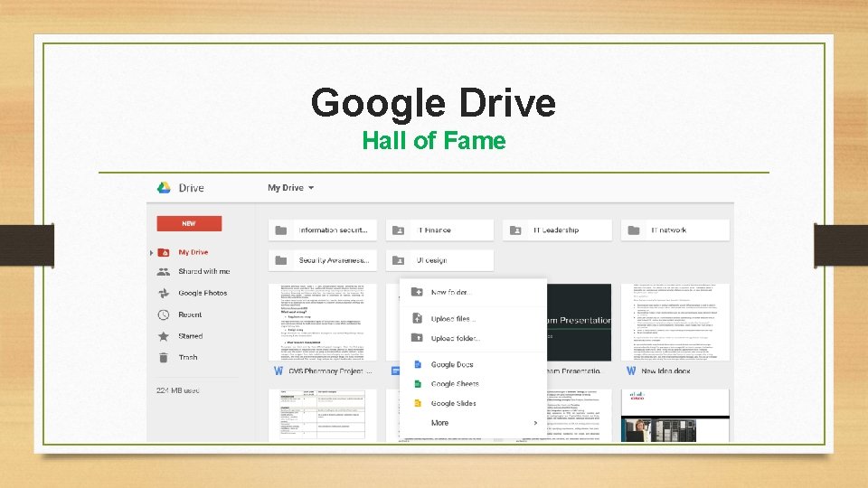This screenshot has height=488, width=868.
Task: Click the CVS Pharmacy Project file name
Action: [x=331, y=371]
